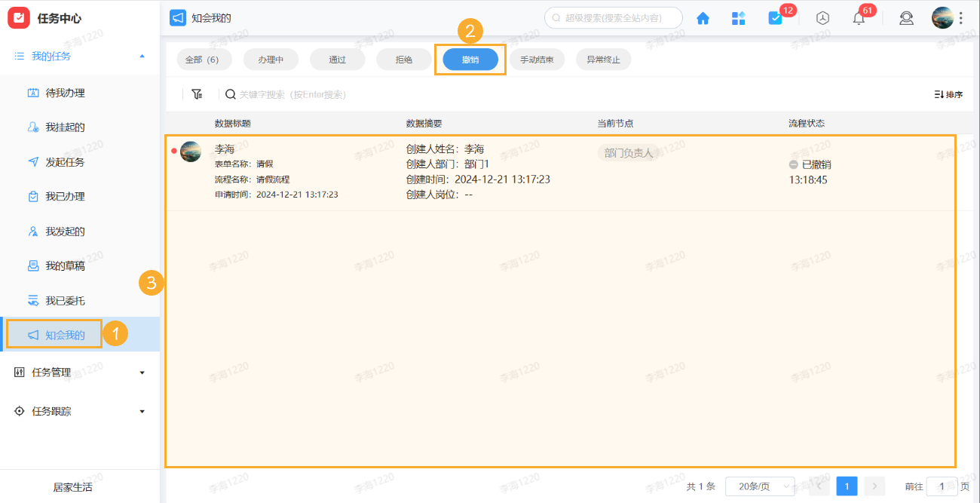Select the 全部 (6) tab
This screenshot has height=503, width=980.
click(204, 59)
